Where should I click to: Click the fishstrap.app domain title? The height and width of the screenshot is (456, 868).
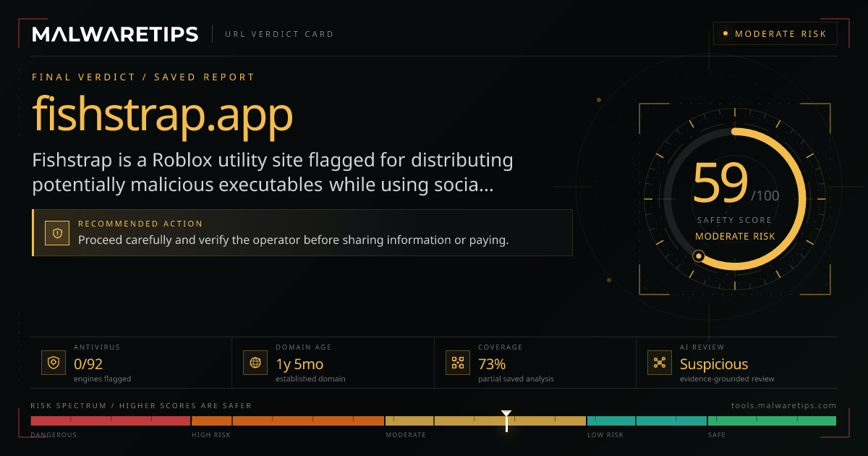pos(163,115)
